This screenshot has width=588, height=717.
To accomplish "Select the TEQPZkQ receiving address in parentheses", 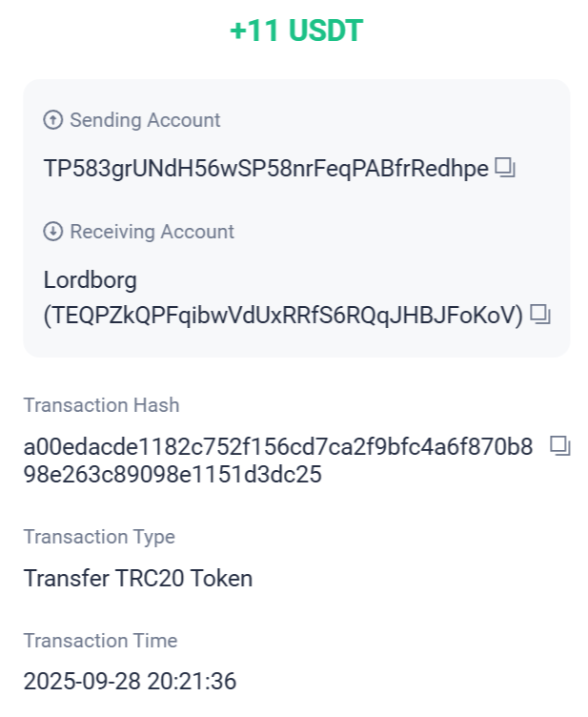I will (x=284, y=315).
